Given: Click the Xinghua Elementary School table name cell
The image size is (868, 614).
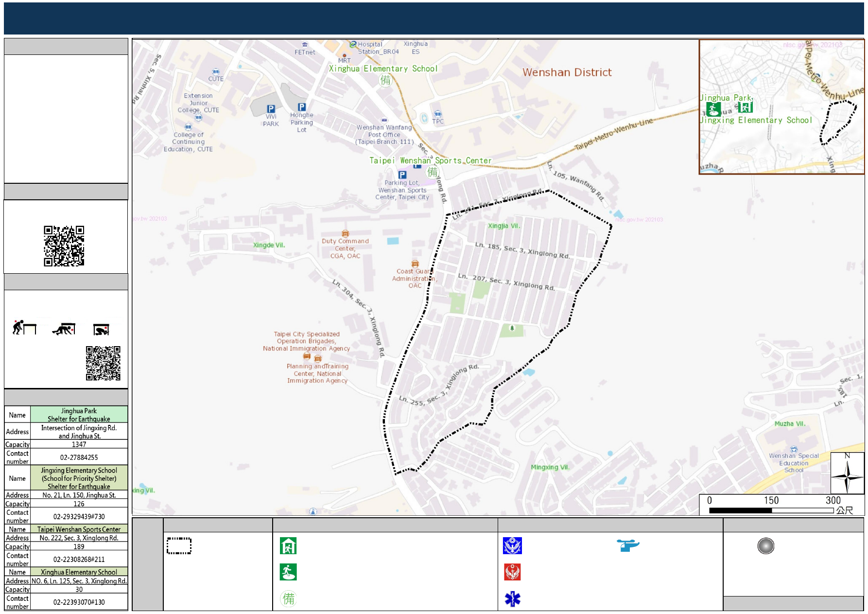Looking at the screenshot, I should [79, 572].
